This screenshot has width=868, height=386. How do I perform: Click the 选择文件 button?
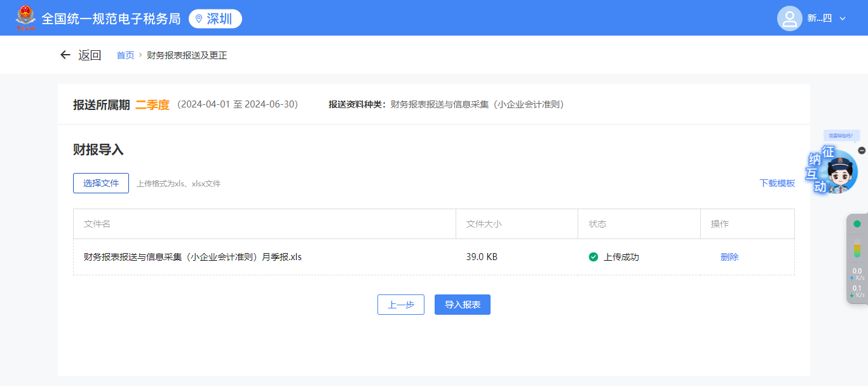[x=101, y=183]
